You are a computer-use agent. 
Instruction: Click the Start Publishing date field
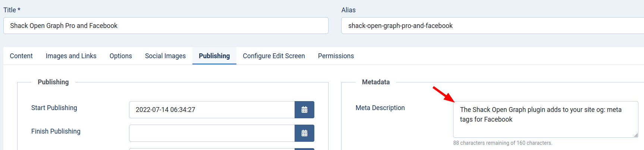(212, 110)
